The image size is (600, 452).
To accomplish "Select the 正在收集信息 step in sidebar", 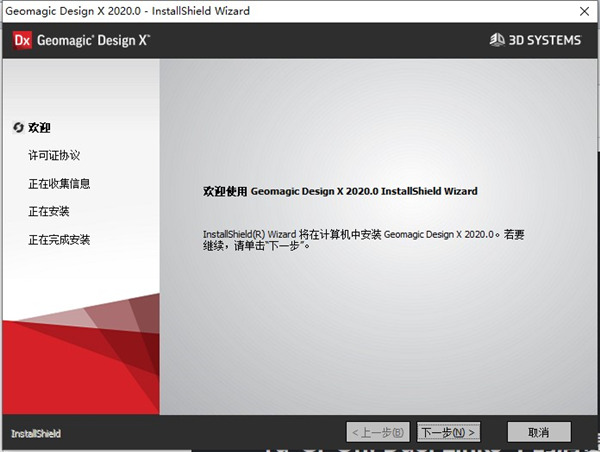I will coord(60,184).
